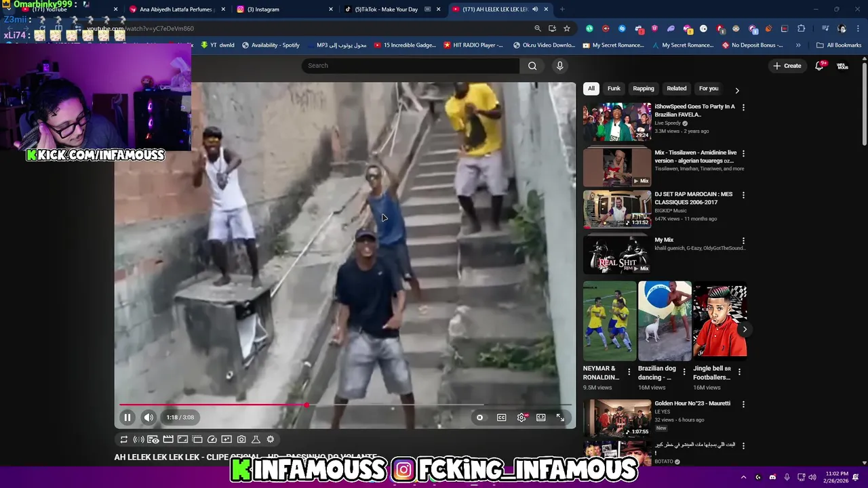Mute the video using the volume icon
The height and width of the screenshot is (488, 868).
[149, 418]
